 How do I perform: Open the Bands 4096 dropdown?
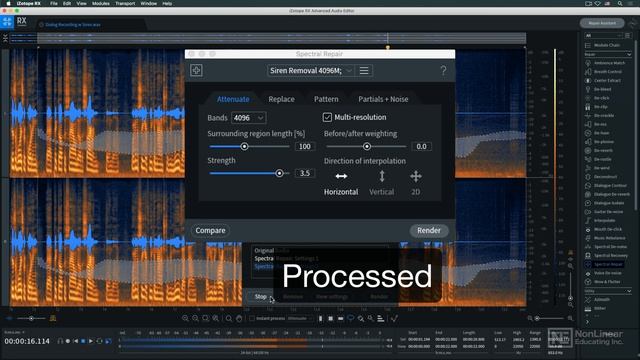pos(249,118)
